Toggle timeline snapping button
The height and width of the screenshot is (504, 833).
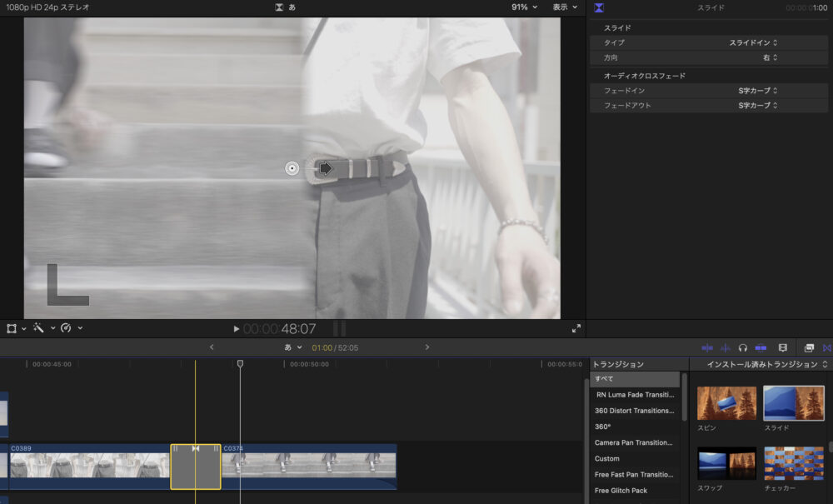pos(761,347)
